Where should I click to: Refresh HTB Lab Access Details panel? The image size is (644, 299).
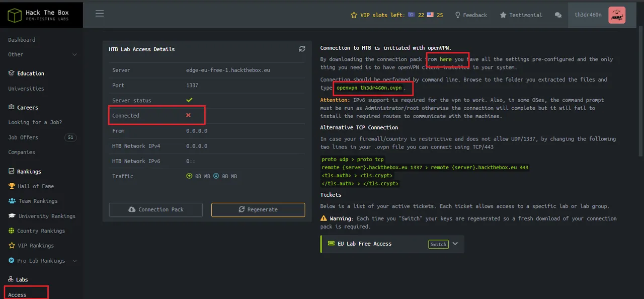(302, 49)
